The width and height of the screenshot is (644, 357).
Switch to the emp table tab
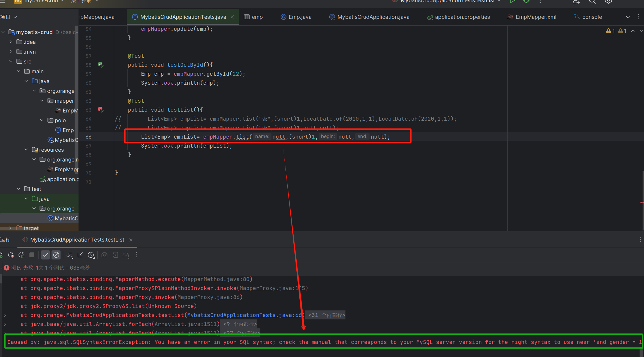point(253,17)
